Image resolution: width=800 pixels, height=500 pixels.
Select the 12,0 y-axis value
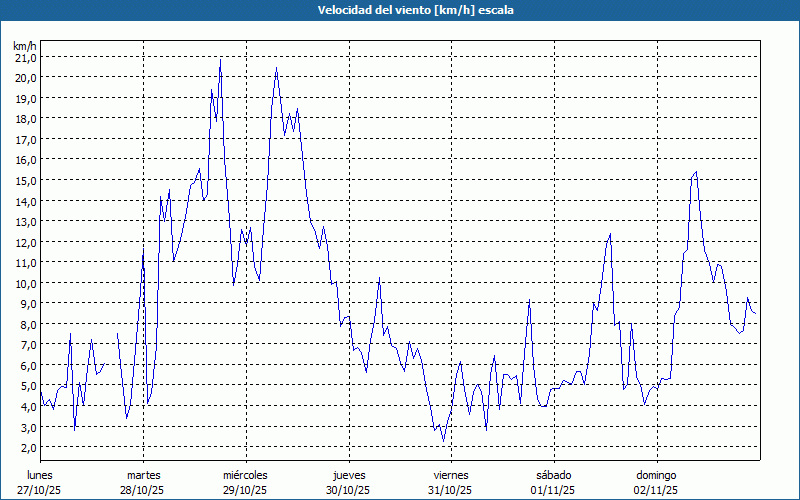(x=26, y=242)
